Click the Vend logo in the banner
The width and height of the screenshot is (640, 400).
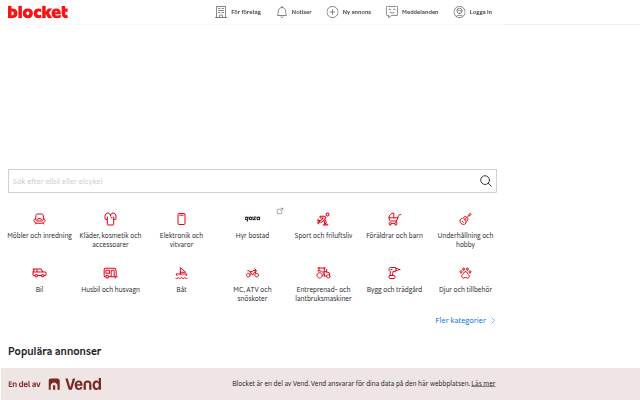point(75,384)
